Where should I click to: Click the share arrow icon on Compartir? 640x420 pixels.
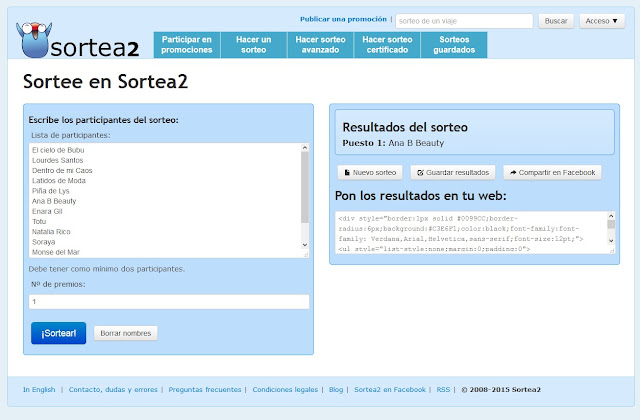click(x=513, y=173)
